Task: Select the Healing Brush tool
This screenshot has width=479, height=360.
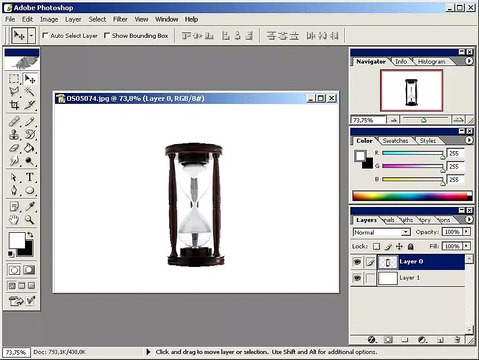Action: 14,121
